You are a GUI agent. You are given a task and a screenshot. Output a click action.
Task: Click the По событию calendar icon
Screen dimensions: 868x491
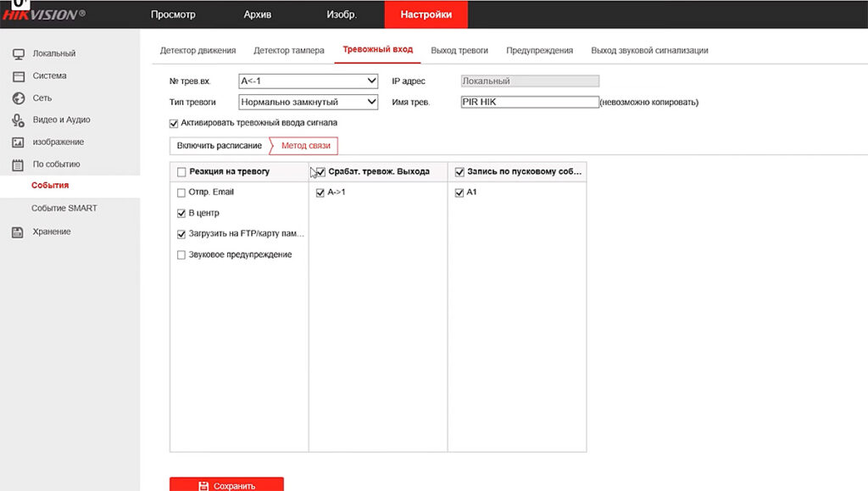(19, 165)
